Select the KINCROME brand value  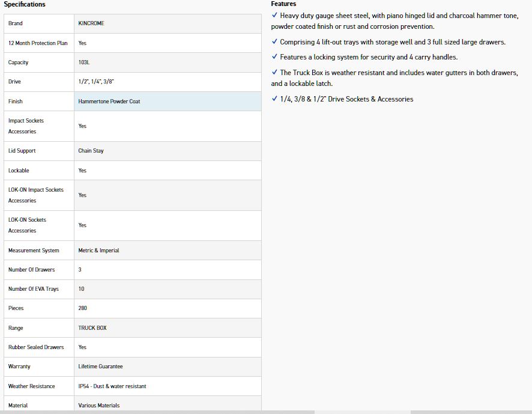(x=91, y=23)
